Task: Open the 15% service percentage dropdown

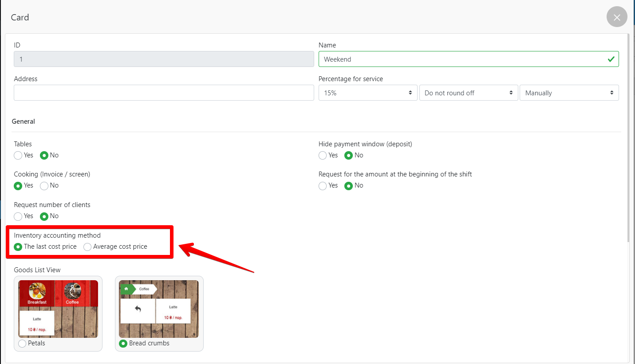Action: [367, 93]
